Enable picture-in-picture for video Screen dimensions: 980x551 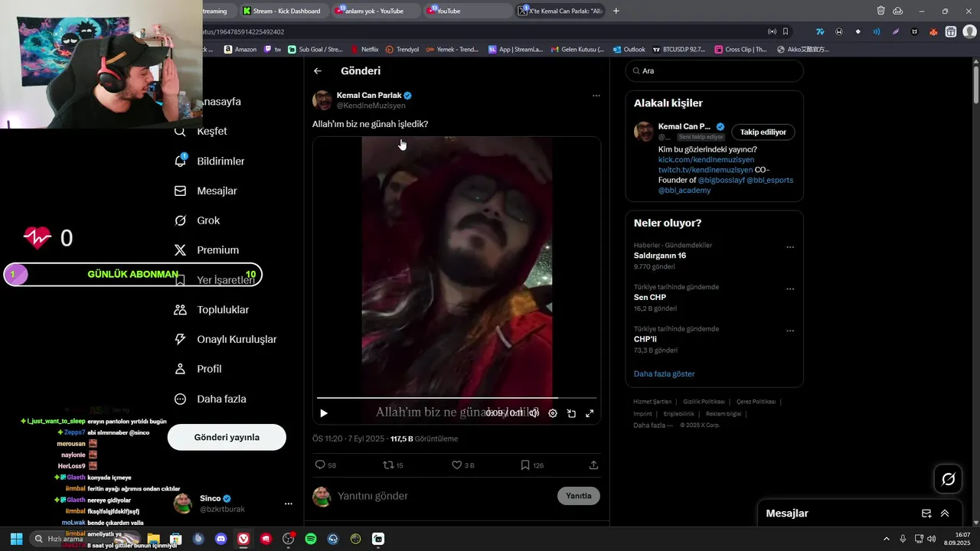point(571,413)
